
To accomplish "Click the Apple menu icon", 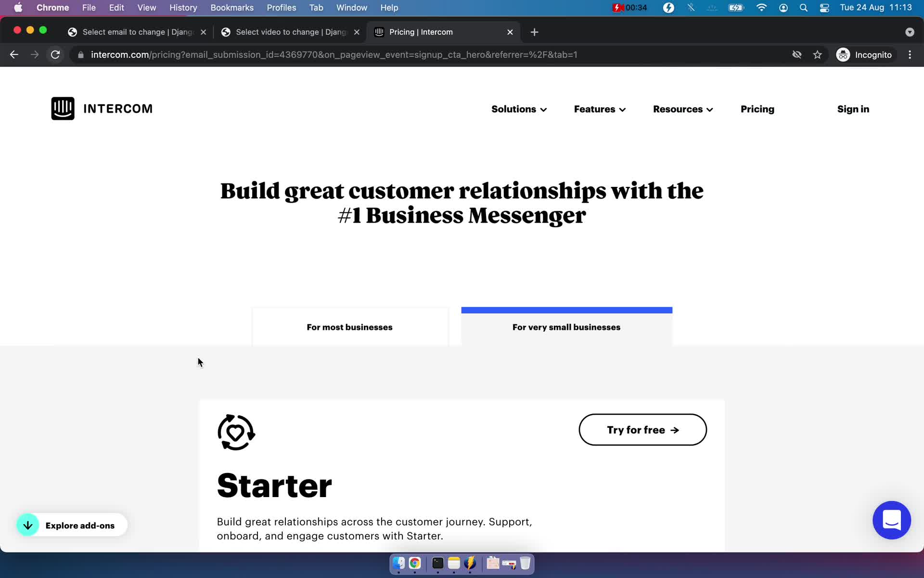I will [18, 8].
